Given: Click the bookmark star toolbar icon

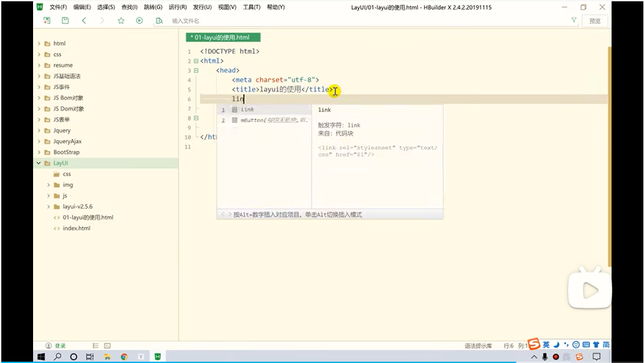Looking at the screenshot, I should (121, 21).
